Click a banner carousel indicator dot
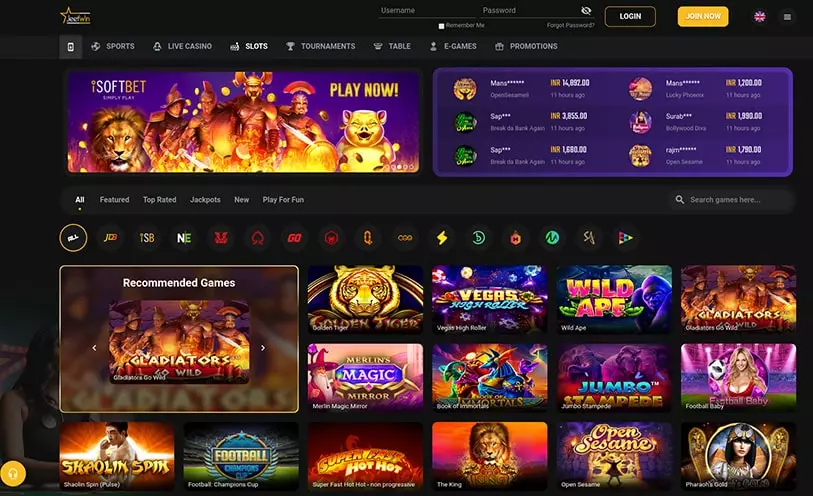Screen dimensions: 813x496 399,167
